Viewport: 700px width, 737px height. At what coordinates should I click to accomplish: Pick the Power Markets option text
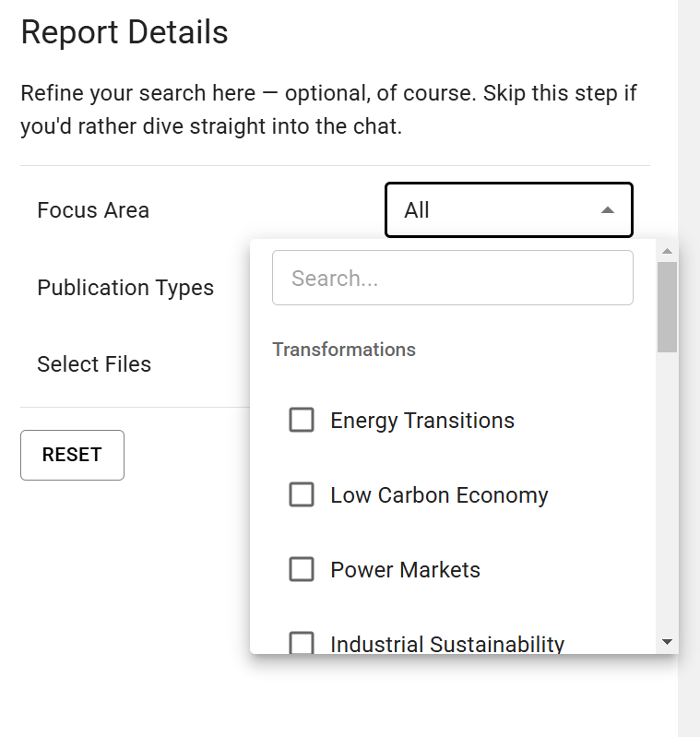coord(405,570)
